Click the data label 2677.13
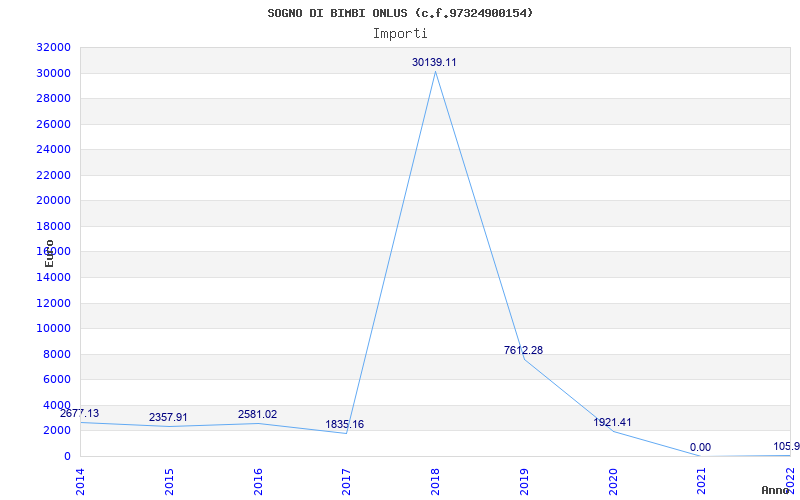Screen dimensions: 800x500 coord(80,413)
